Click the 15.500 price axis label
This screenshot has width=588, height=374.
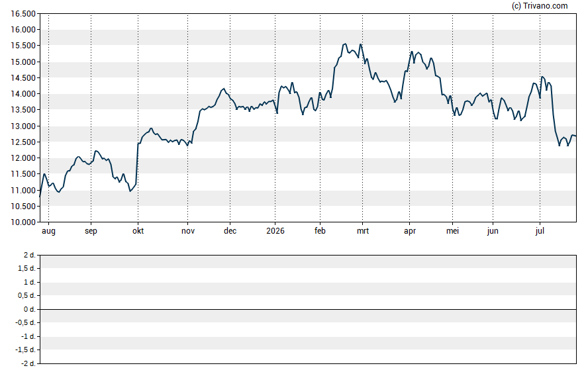click(x=23, y=46)
